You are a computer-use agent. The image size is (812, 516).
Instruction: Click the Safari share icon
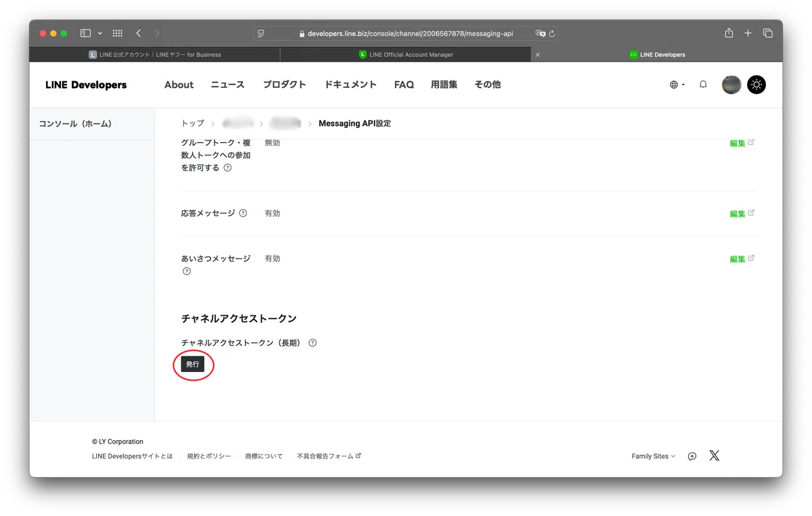(x=729, y=32)
